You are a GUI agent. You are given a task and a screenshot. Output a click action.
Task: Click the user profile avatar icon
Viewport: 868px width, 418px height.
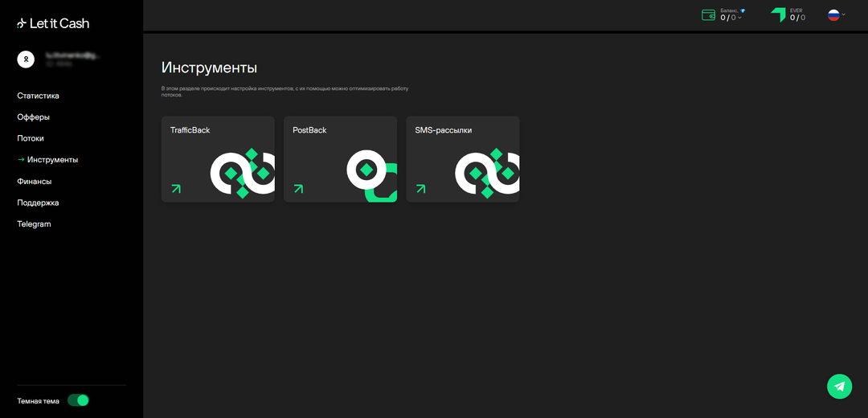pos(26,59)
